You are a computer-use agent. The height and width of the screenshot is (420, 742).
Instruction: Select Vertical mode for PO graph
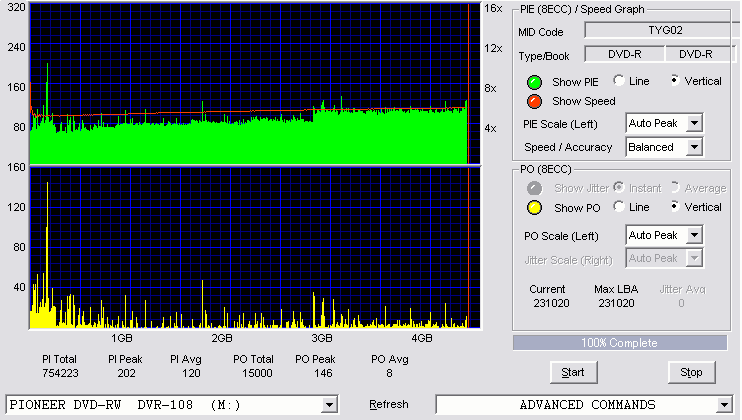675,207
